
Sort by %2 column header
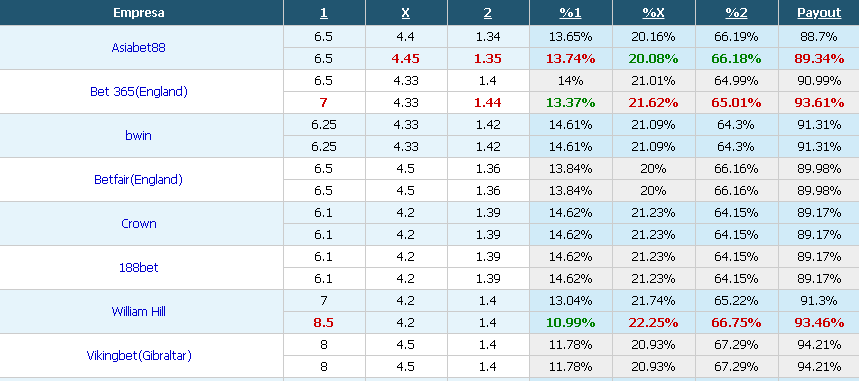coord(736,13)
